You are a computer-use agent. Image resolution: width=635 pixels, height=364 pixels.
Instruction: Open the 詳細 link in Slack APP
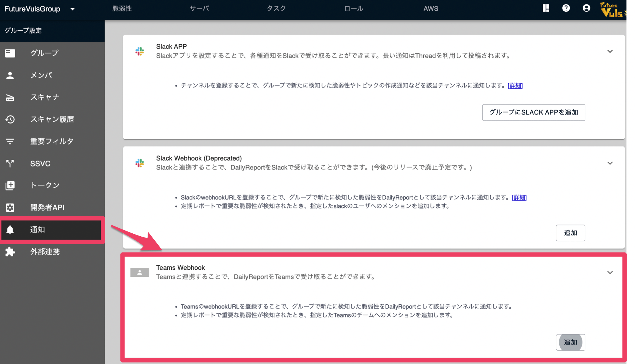(515, 85)
